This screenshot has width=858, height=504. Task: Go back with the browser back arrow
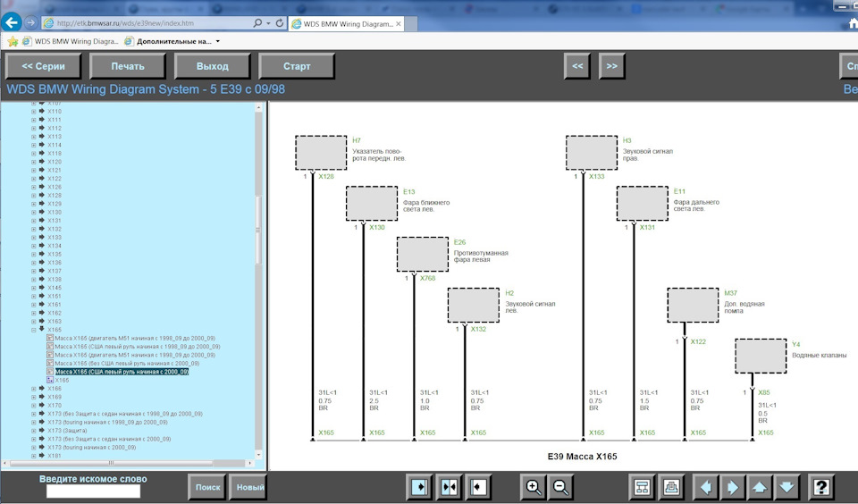pos(12,22)
